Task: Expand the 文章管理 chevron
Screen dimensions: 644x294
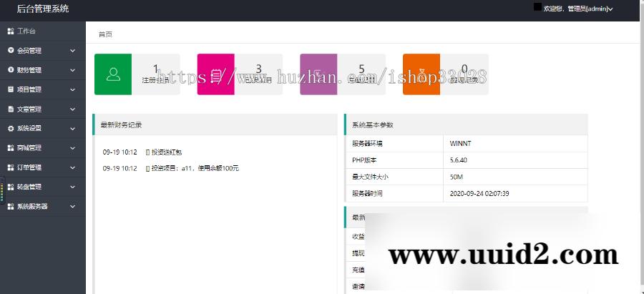Action: 73,109
